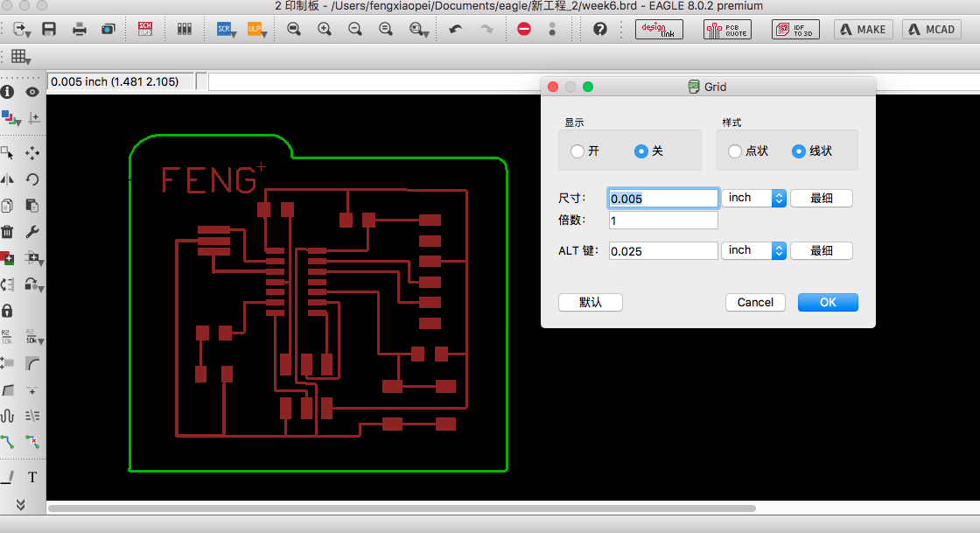Select the Text tool
Image resolution: width=980 pixels, height=533 pixels.
pos(32,477)
